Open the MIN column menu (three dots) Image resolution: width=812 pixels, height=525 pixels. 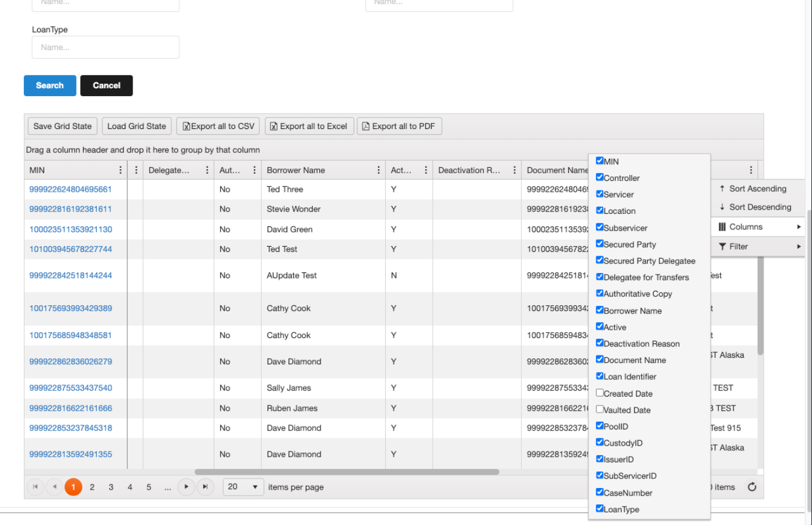121,170
